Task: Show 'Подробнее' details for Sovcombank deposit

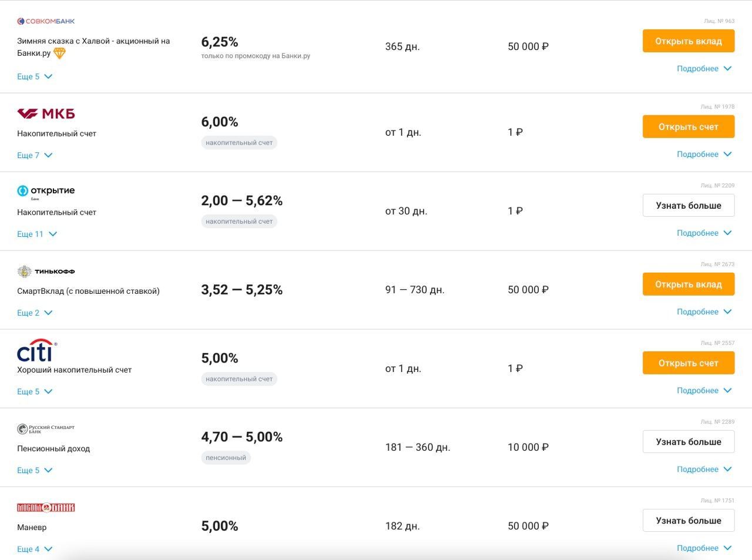Action: (x=704, y=68)
